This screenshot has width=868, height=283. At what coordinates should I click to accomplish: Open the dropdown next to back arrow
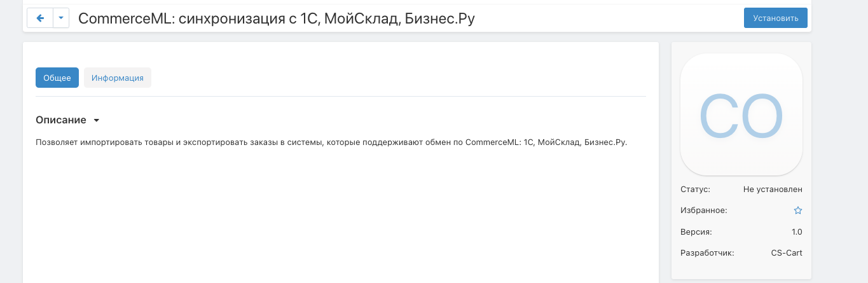tap(60, 18)
